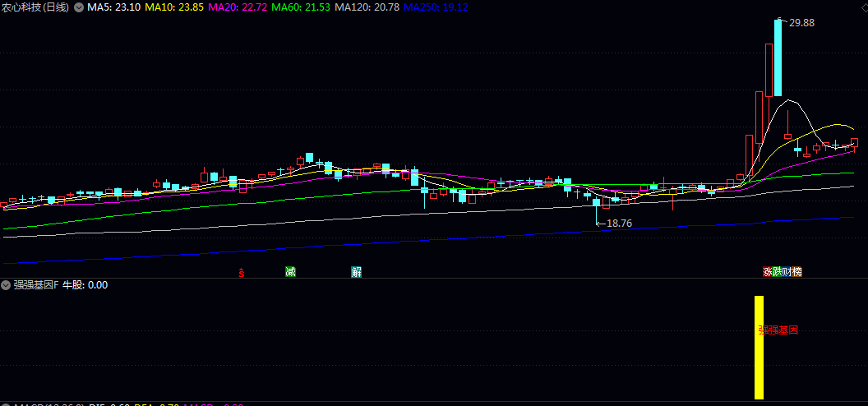Select the MA250: 19.12 moving average label
868x406 pixels.
[436, 7]
